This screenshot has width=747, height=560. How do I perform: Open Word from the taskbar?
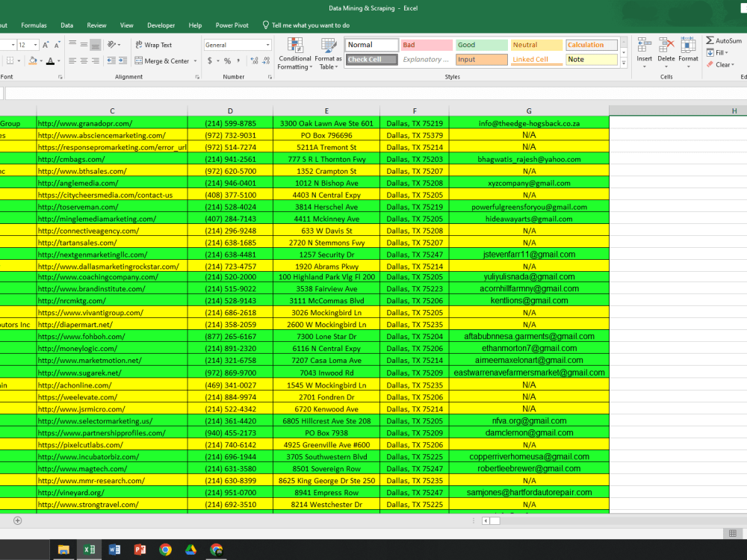114,550
